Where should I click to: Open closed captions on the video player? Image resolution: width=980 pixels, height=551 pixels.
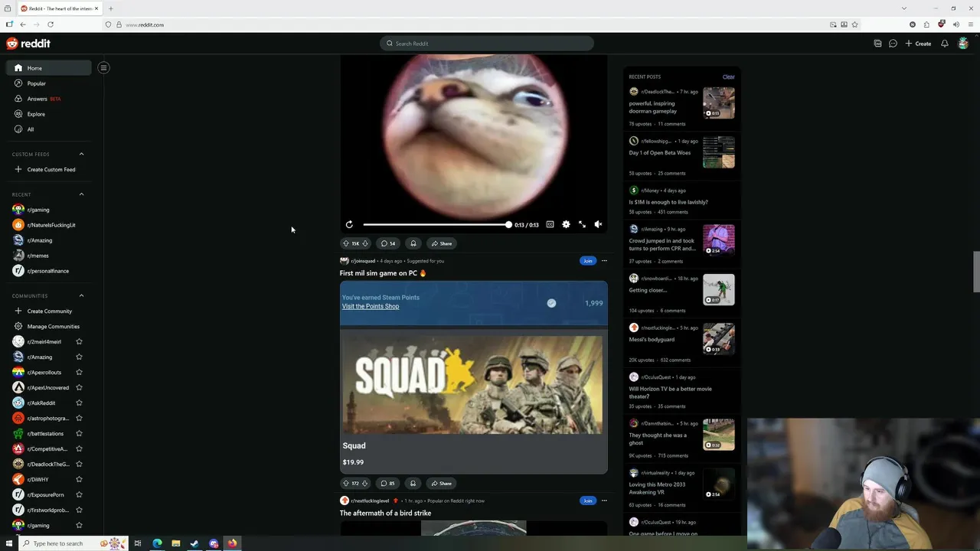click(x=550, y=224)
